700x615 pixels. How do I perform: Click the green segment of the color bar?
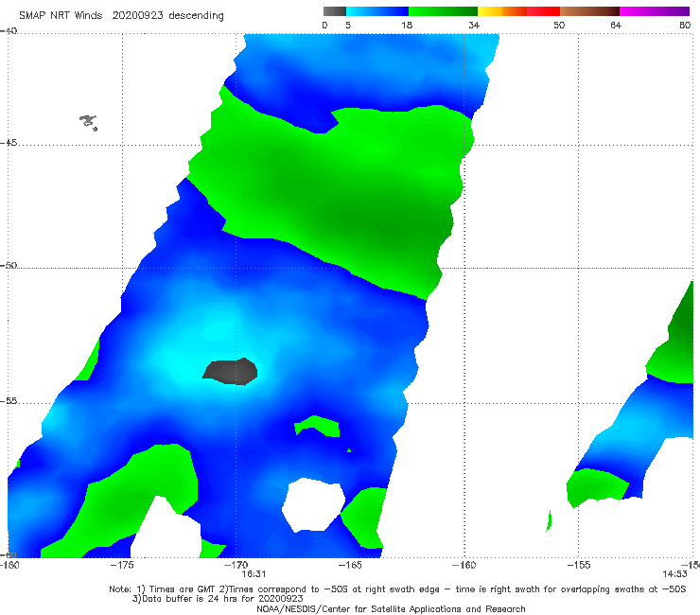(443, 11)
